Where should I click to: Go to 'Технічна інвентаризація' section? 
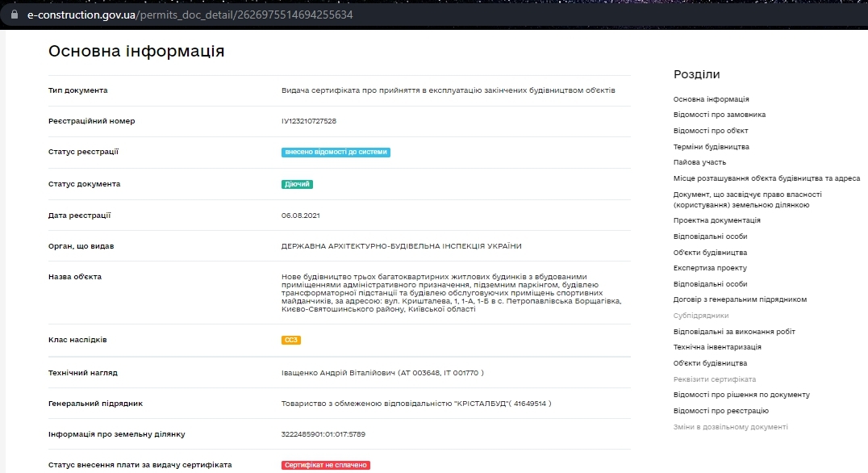(717, 347)
